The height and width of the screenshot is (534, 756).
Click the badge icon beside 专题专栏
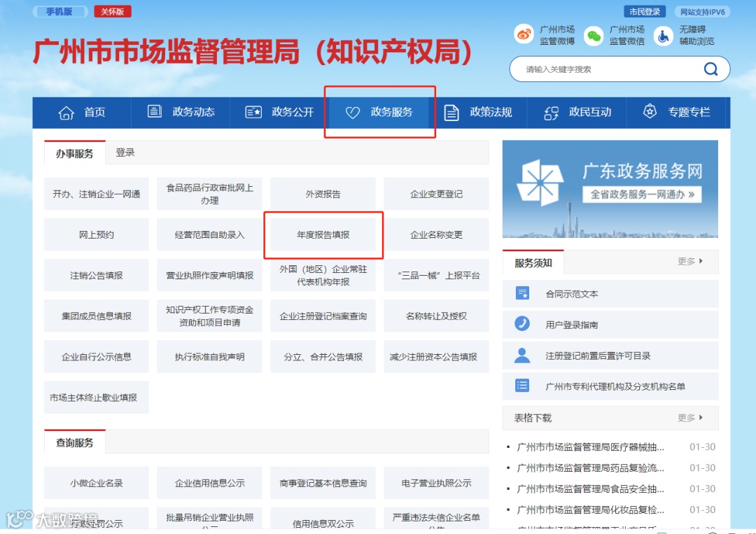[x=650, y=111]
